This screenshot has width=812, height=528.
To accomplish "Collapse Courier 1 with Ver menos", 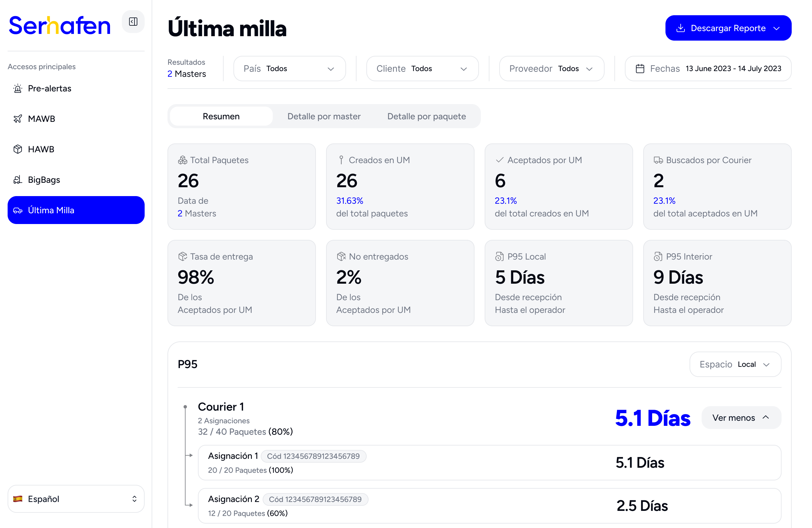I will point(741,417).
